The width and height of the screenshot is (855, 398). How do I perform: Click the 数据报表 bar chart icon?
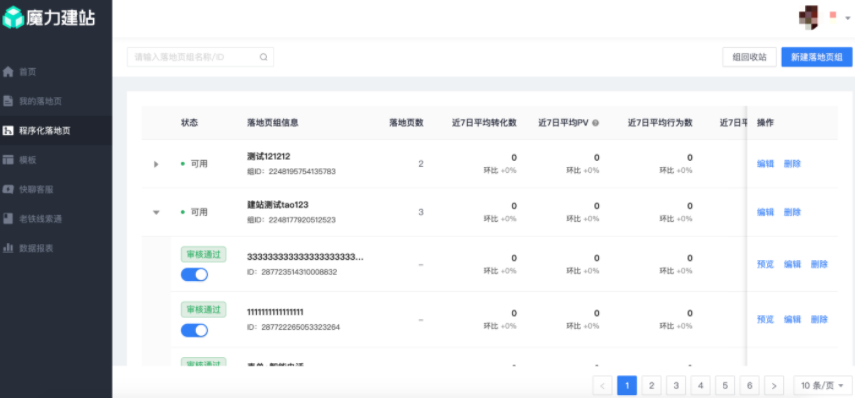click(8, 248)
